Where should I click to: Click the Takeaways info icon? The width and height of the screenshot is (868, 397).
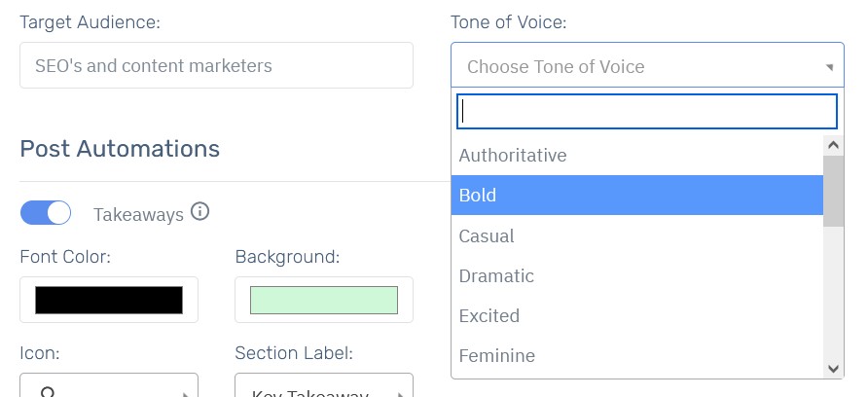199,211
